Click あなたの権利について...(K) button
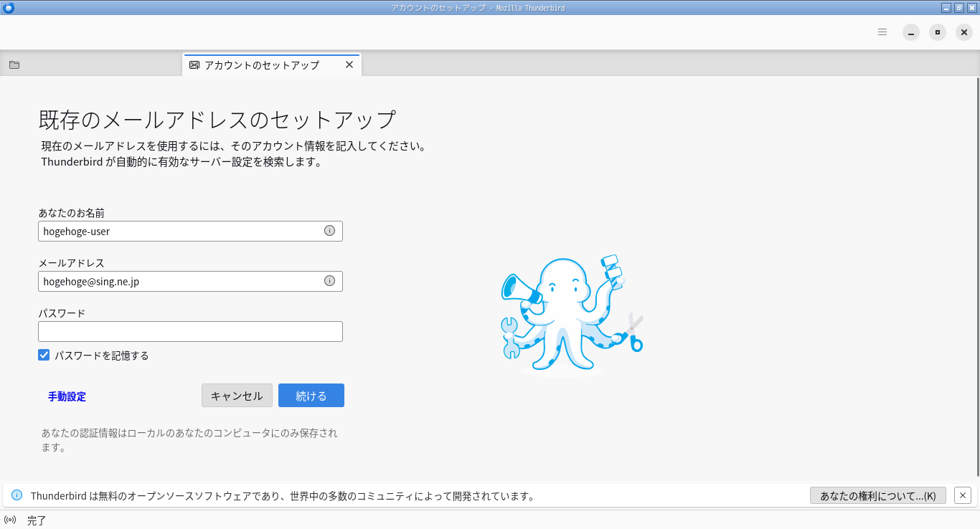This screenshot has width=980, height=529. 878,495
